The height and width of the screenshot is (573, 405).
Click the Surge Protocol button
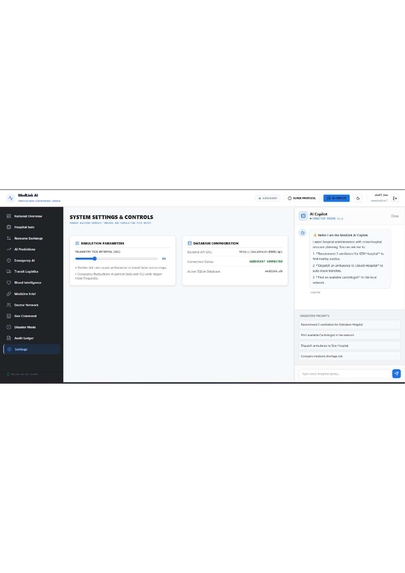coord(302,198)
